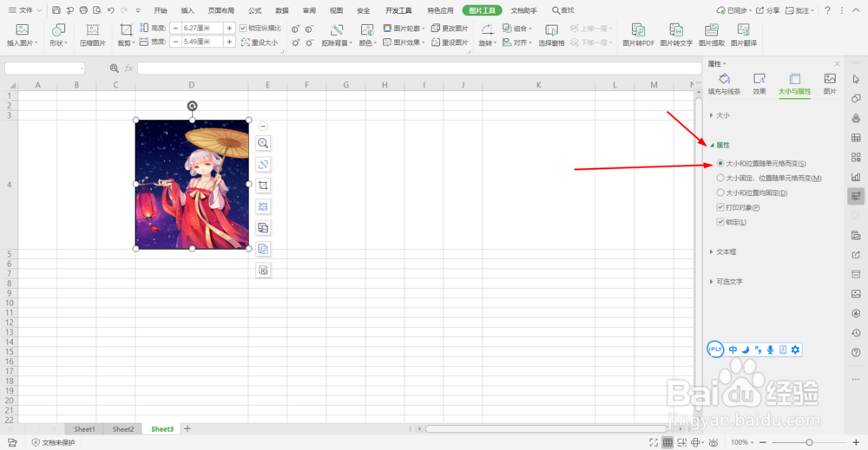Viewport: 868px width, 450px height.
Task: Switch to the Sheet2 tab
Action: [123, 429]
